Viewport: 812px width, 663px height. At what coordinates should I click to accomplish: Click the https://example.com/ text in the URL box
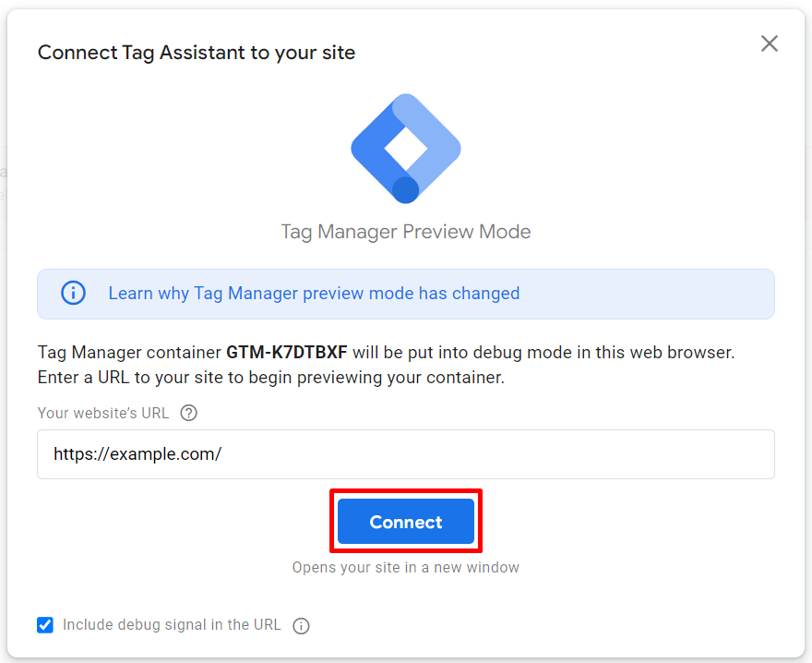point(137,454)
